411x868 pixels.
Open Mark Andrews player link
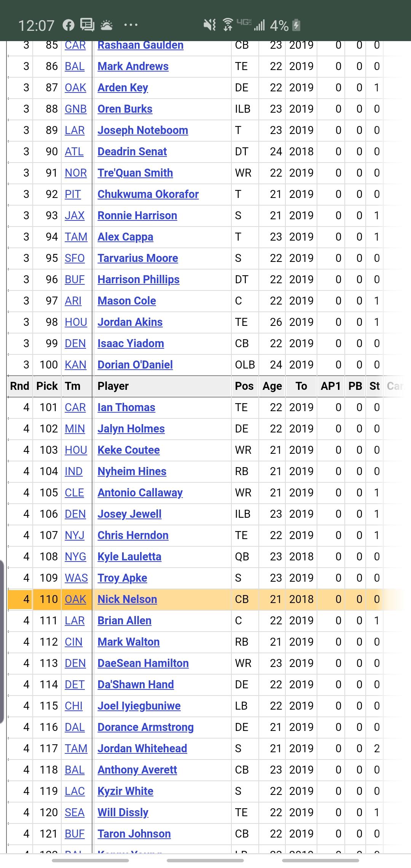pos(133,66)
